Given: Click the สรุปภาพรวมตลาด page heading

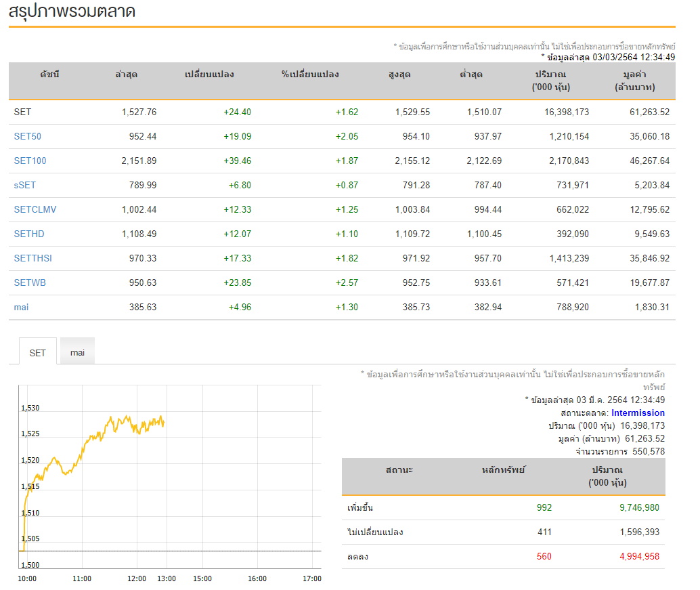Looking at the screenshot, I should (72, 11).
